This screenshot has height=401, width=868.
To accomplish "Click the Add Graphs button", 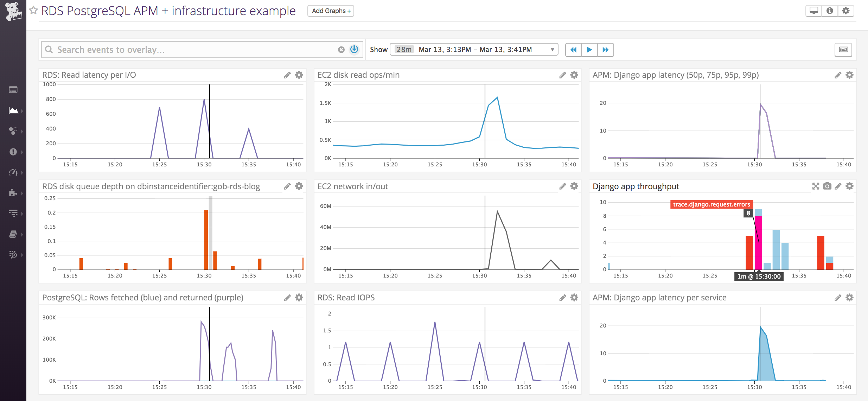I will click(330, 11).
